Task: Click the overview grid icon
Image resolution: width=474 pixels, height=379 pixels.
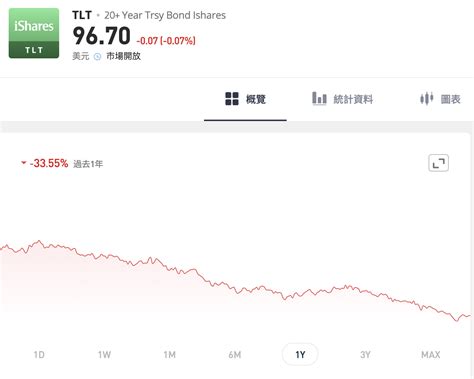Action: pos(232,99)
